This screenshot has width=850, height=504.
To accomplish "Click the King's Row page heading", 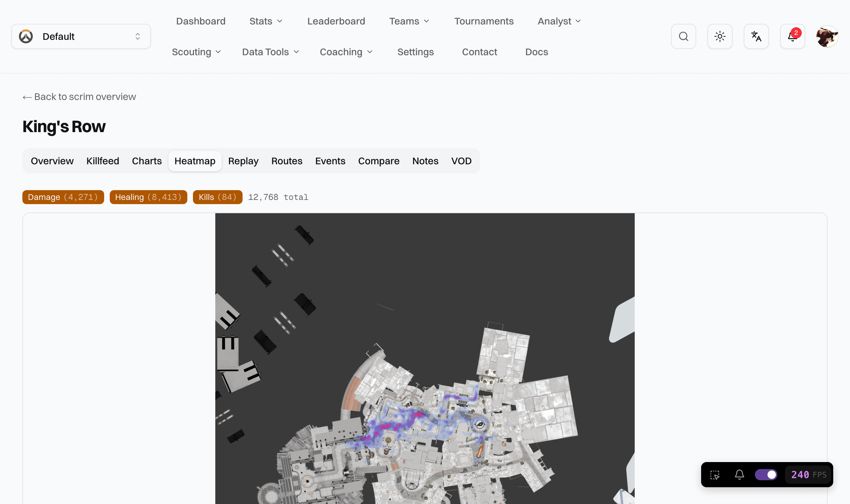I will [64, 127].
